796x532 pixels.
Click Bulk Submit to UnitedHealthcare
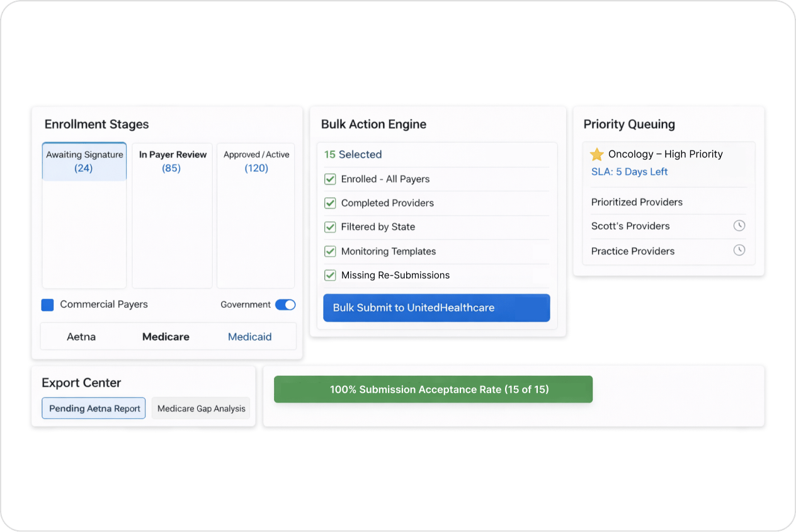coord(436,308)
